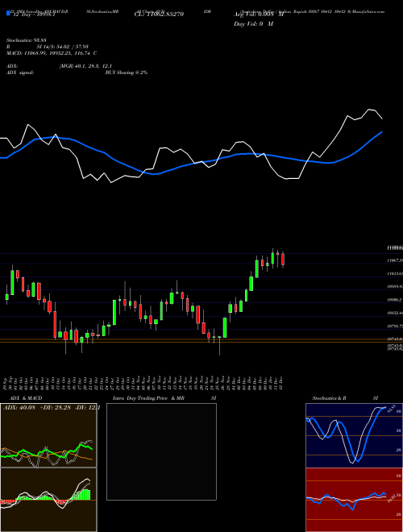The width and height of the screenshot is (403, 532).
Task: Click the 'Avg Vol: 0.008 M' label
Action: [259, 15]
